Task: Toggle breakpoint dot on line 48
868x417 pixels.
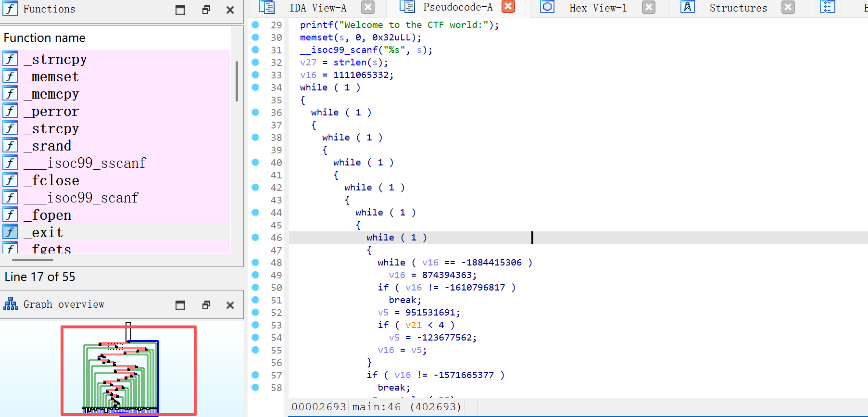Action: tap(255, 262)
